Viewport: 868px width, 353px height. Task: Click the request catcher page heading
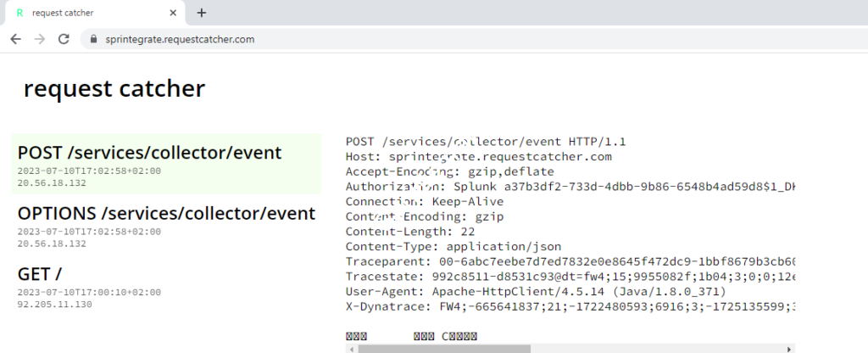coord(114,88)
